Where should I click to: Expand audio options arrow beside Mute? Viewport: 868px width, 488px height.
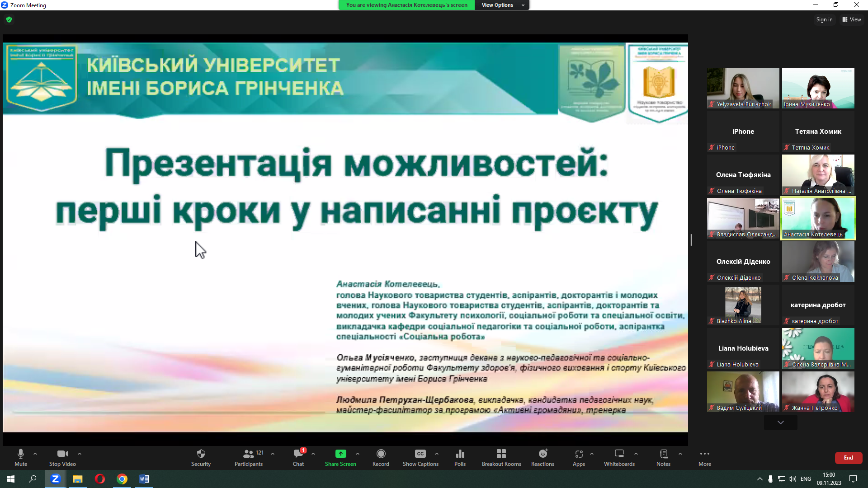coord(35,454)
